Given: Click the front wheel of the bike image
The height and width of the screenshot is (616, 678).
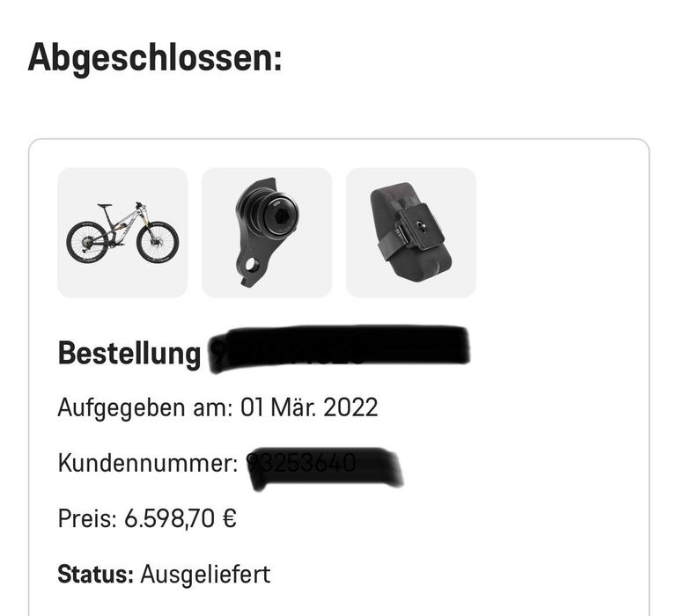Looking at the screenshot, I should 158,241.
